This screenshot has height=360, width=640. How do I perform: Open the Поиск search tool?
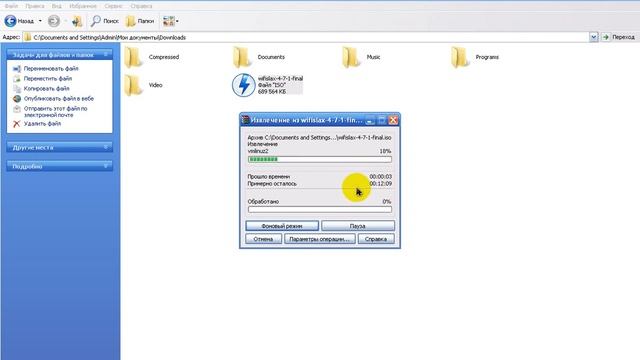tap(104, 21)
